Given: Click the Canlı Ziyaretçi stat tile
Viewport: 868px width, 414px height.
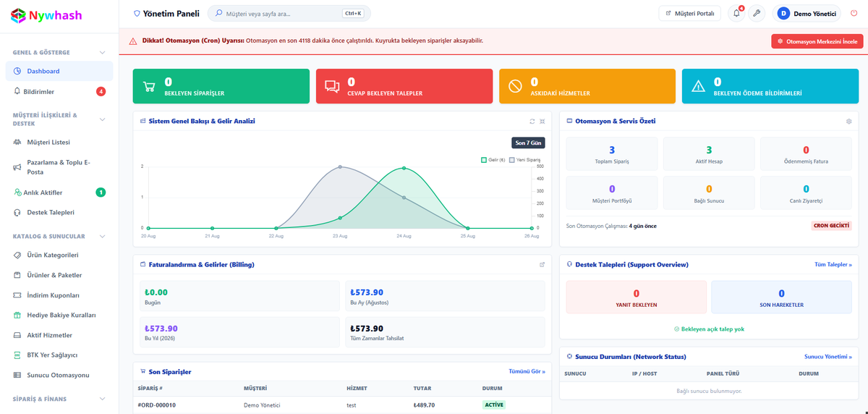Looking at the screenshot, I should click(806, 193).
